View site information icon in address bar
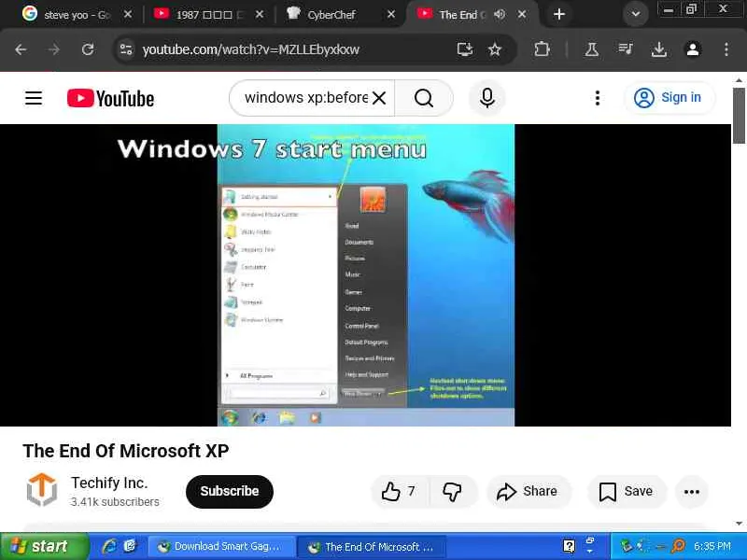This screenshot has width=747, height=560. 126,49
